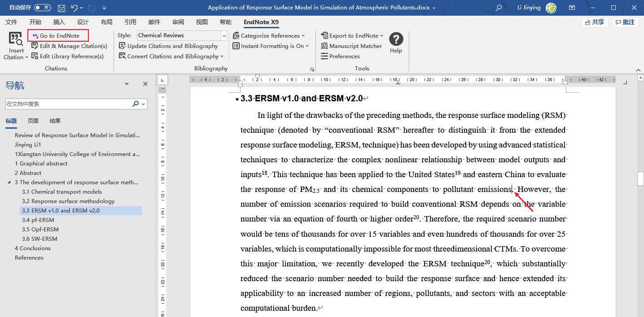Click the ruler tab selector icon

pyautogui.click(x=162, y=80)
